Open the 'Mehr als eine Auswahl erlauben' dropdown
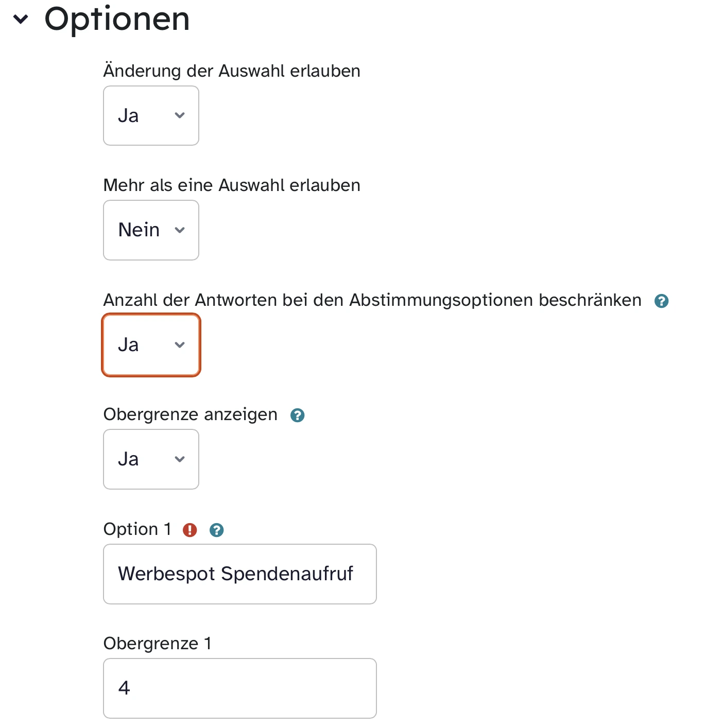Screen dimensions: 706x728 coord(151,230)
